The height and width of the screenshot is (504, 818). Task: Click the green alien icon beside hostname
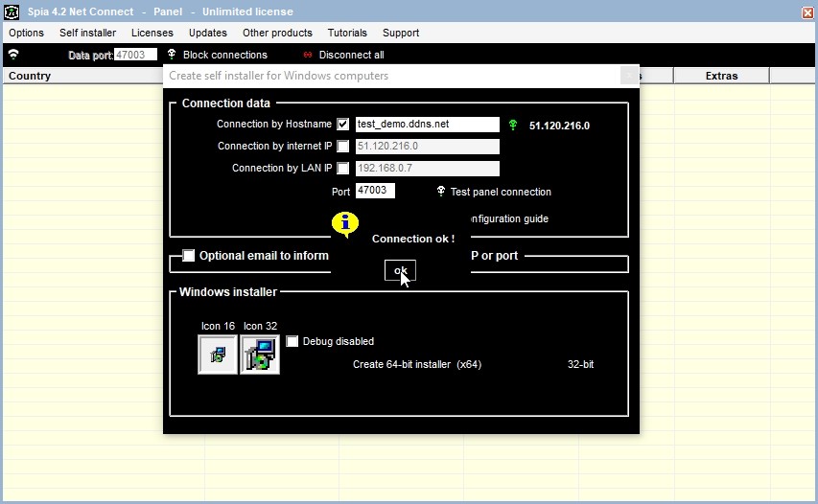[513, 126]
